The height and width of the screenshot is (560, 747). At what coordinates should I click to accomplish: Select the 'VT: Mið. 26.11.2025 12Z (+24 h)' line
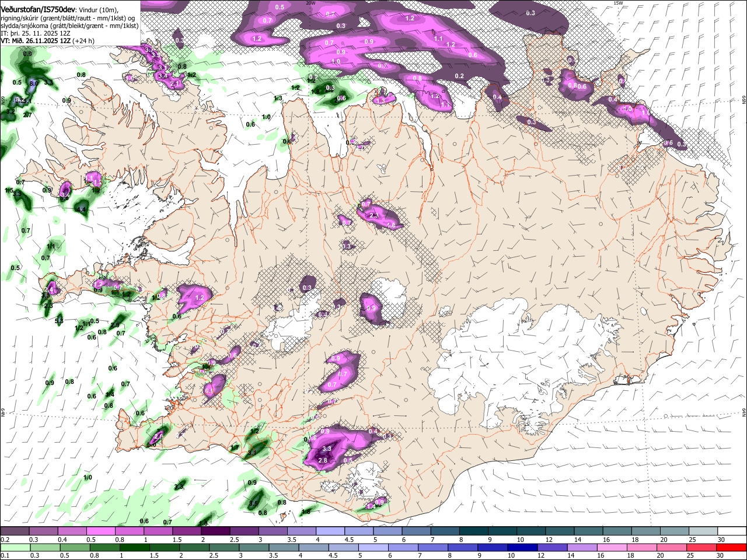point(47,41)
